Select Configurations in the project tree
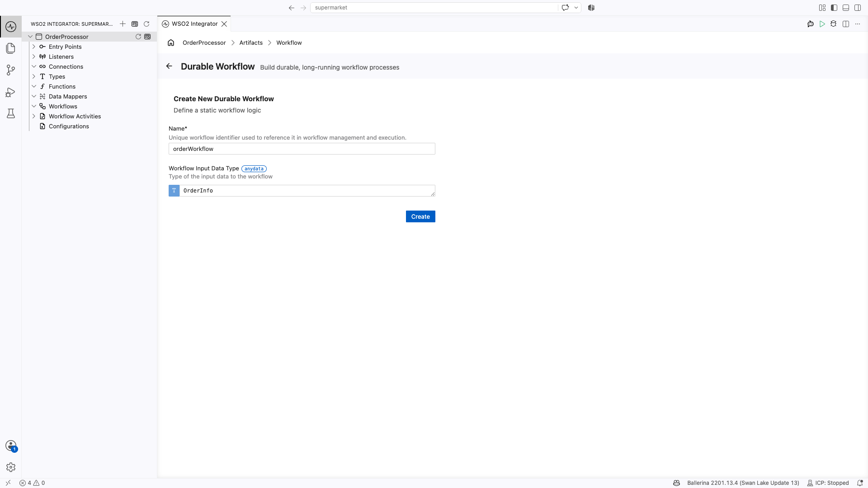The width and height of the screenshot is (868, 488). tap(69, 126)
